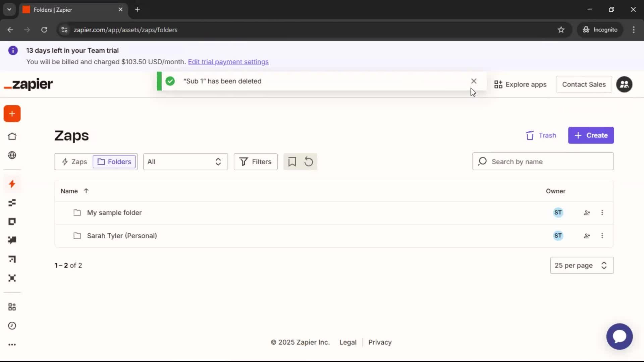Click the trial info icon in banner

(x=13, y=51)
